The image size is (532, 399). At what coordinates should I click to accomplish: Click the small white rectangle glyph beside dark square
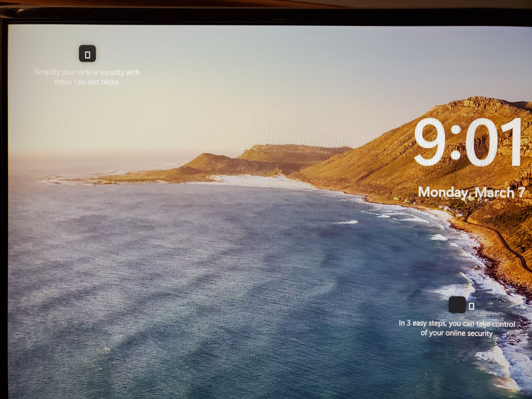[472, 306]
